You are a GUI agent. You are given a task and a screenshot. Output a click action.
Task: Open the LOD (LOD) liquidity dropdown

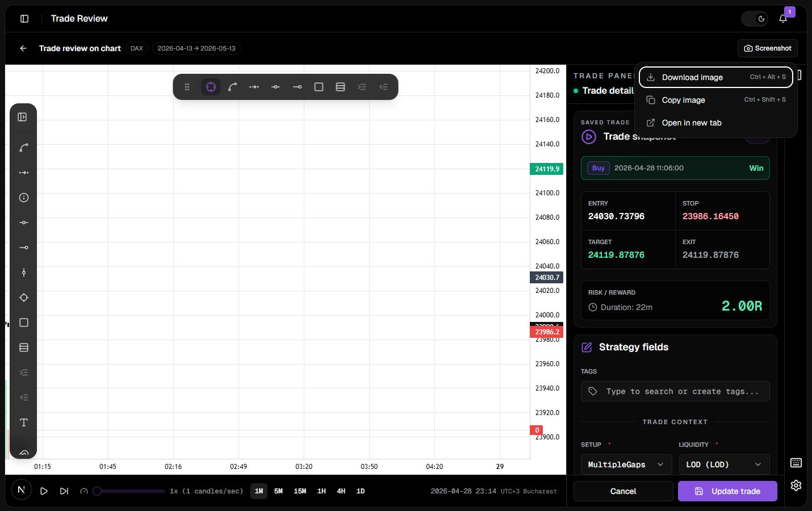pos(725,464)
